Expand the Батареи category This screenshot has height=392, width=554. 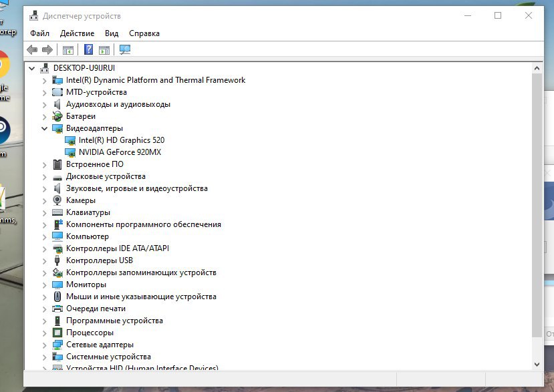click(x=44, y=117)
